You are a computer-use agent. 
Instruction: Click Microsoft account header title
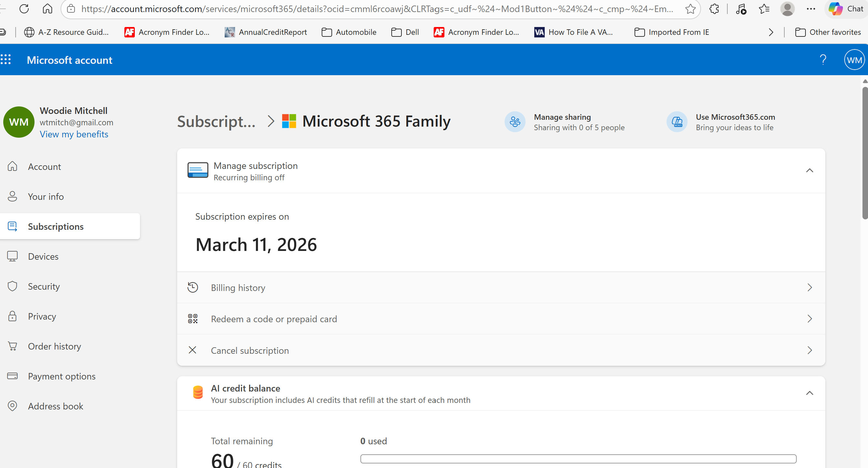[69, 60]
